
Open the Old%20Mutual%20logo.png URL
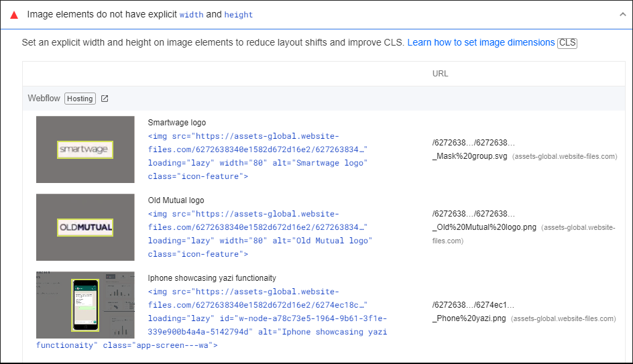[x=485, y=227]
